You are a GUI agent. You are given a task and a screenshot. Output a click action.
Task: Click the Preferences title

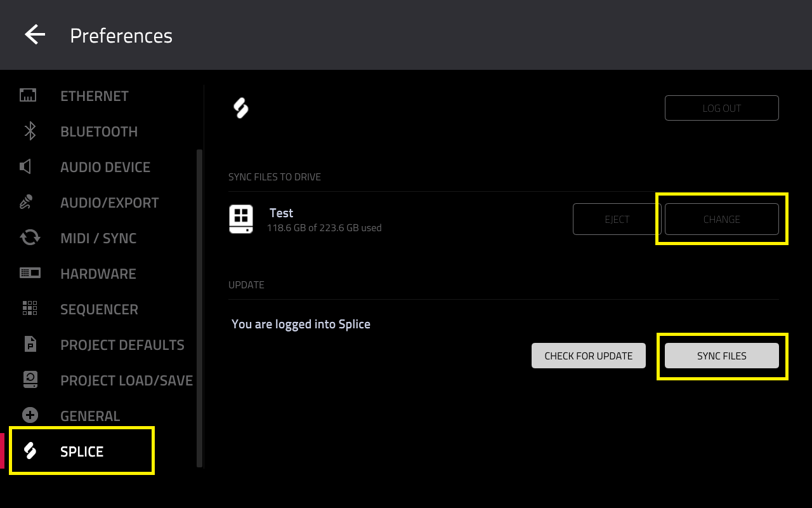(121, 35)
